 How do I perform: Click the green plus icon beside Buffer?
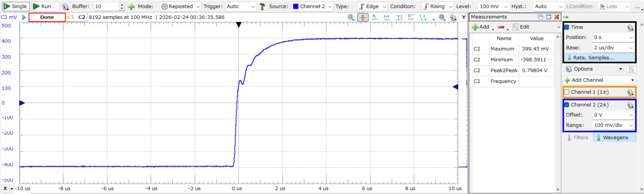[131, 7]
